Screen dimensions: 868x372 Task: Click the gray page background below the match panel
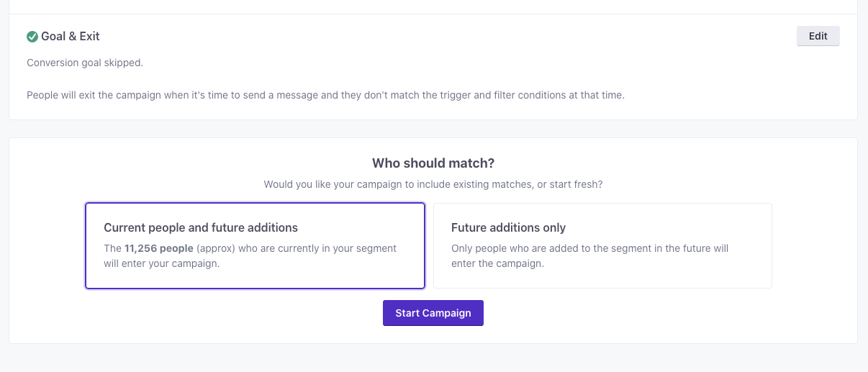pyautogui.click(x=433, y=358)
